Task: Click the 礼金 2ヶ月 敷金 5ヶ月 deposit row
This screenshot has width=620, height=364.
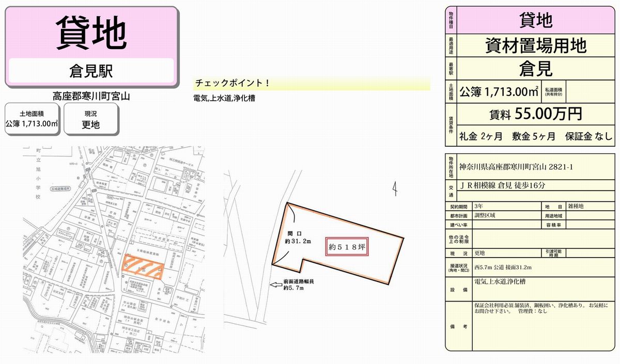Action: 535,136
